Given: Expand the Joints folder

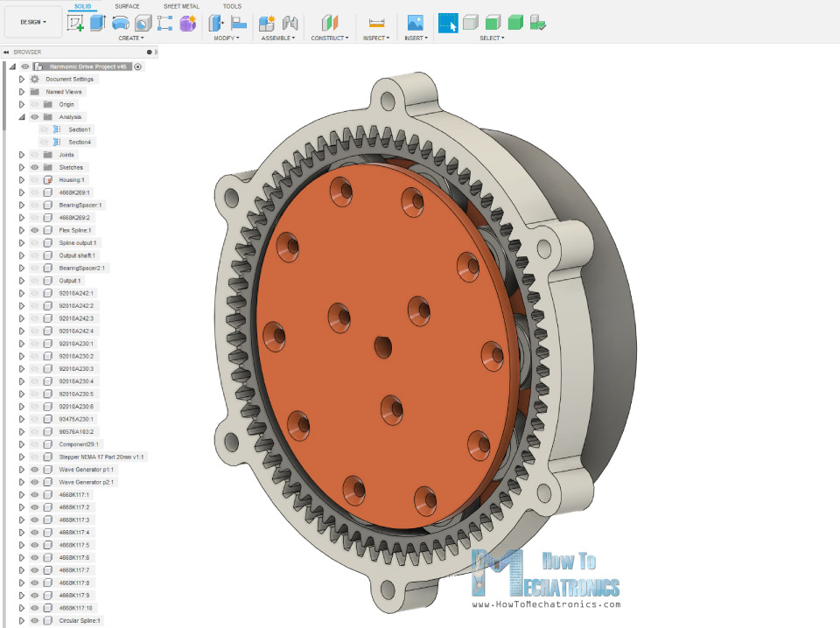Looking at the screenshot, I should point(20,154).
